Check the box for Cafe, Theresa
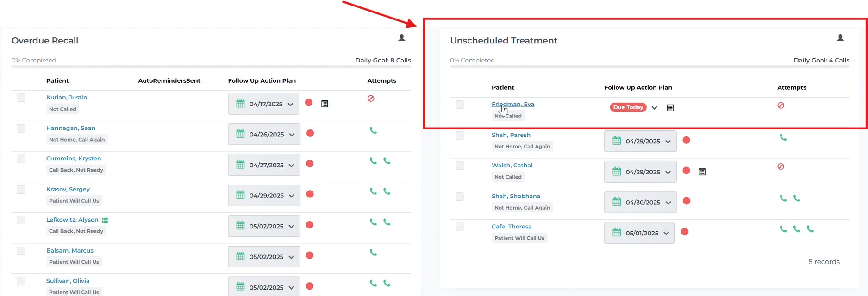 459,227
